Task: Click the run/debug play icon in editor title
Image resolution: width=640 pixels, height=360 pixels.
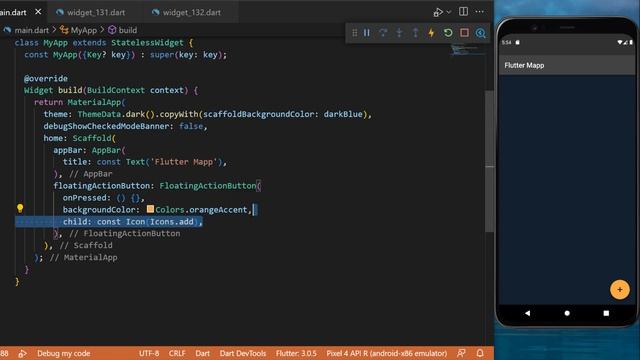Action: [x=438, y=12]
